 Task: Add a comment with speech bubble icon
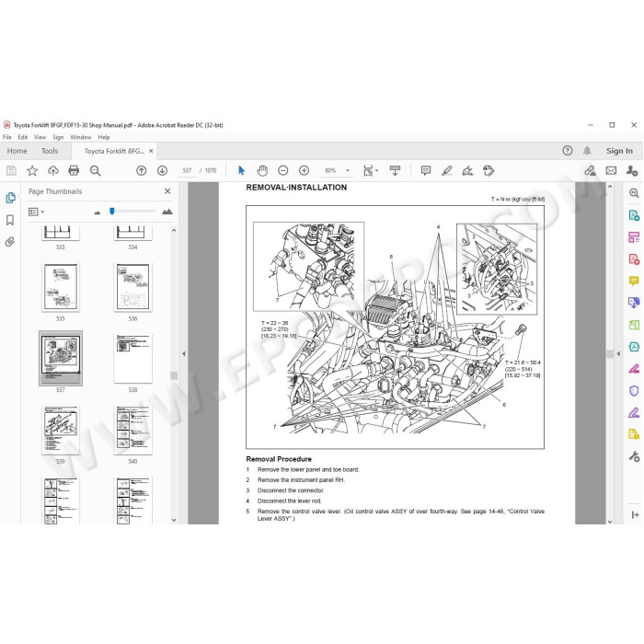(x=426, y=170)
